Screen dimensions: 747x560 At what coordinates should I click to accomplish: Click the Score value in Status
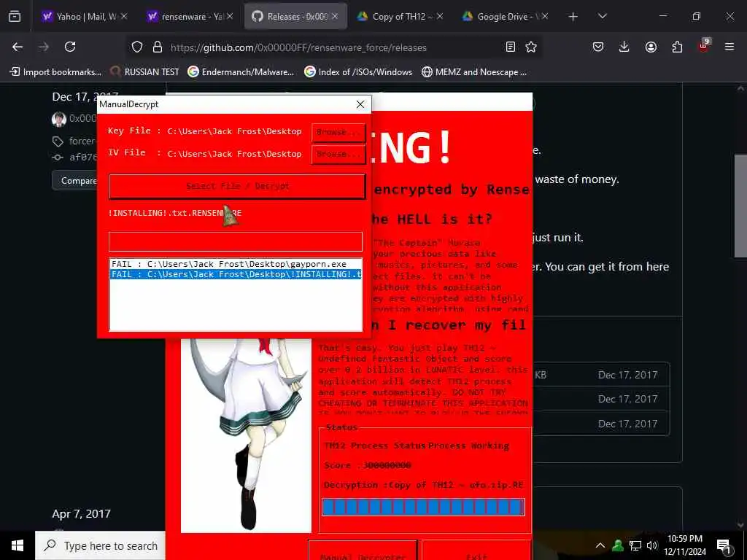(x=387, y=465)
